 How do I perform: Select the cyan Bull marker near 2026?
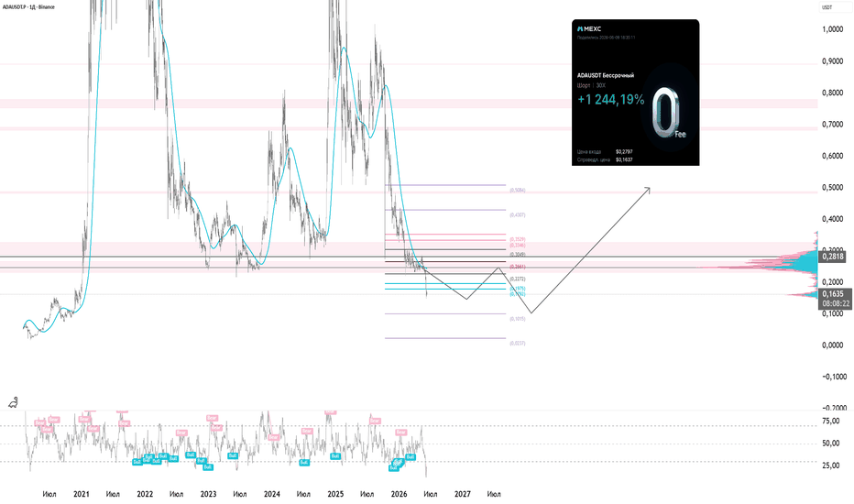pos(411,456)
